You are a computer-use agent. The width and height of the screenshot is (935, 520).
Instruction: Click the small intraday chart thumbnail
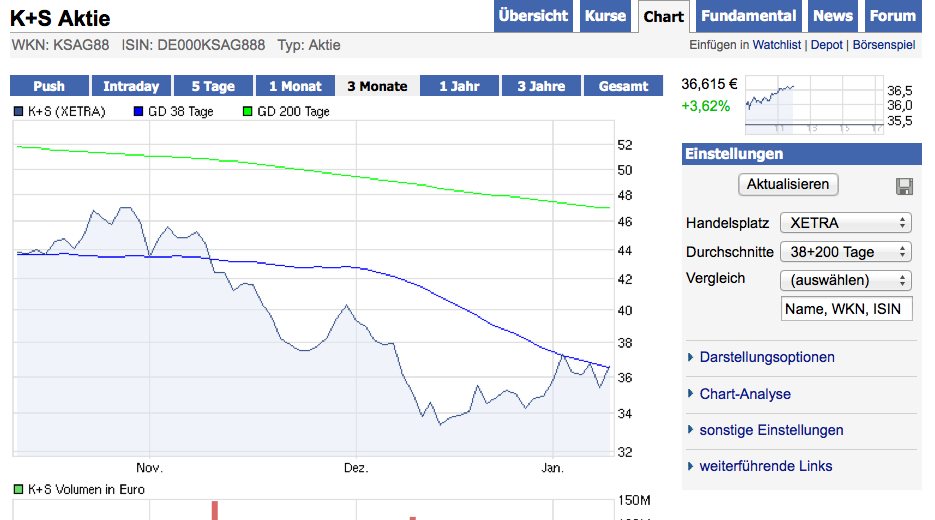click(815, 105)
